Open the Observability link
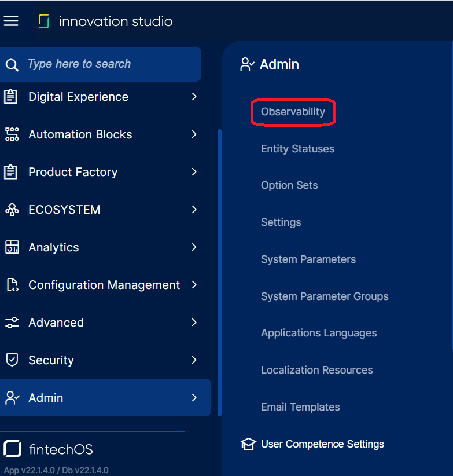Image resolution: width=453 pixels, height=476 pixels. [x=293, y=112]
